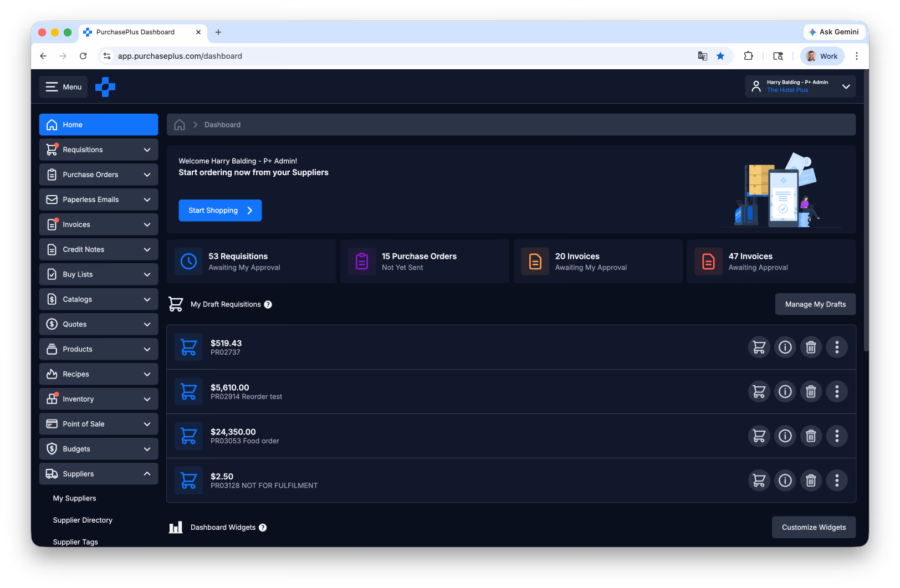Bookmark page with the star icon
The width and height of the screenshot is (900, 588).
click(720, 56)
